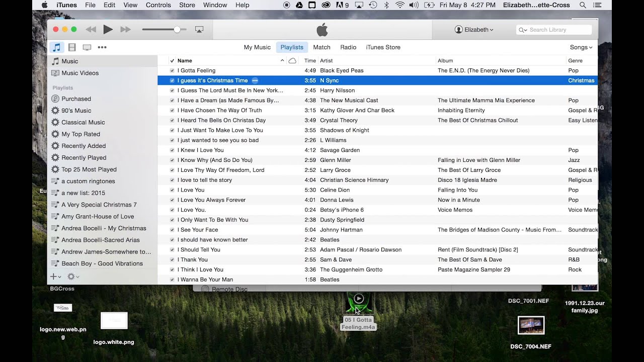Screen dimensions: 644x362
Task: Click the volume speaker menu bar icon
Action: [414, 5]
